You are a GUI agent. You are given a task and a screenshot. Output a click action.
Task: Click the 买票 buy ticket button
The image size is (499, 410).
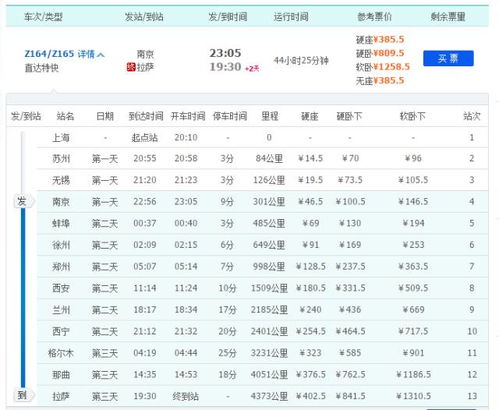coord(448,58)
